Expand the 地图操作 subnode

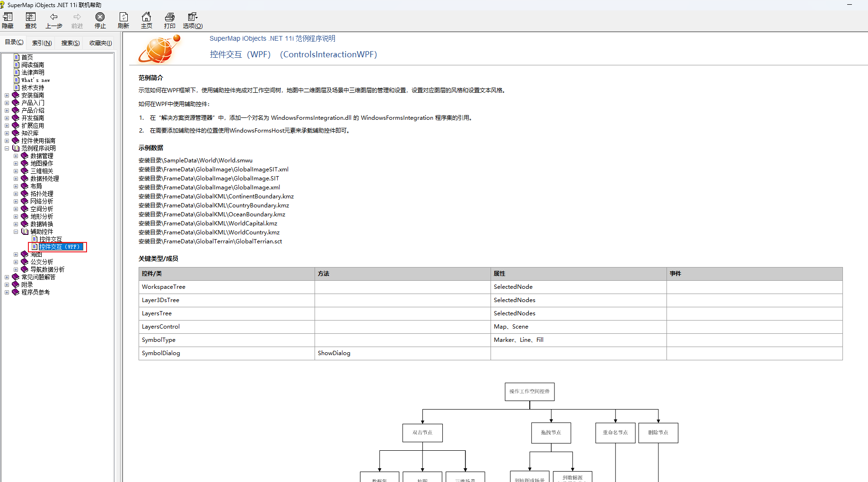16,163
